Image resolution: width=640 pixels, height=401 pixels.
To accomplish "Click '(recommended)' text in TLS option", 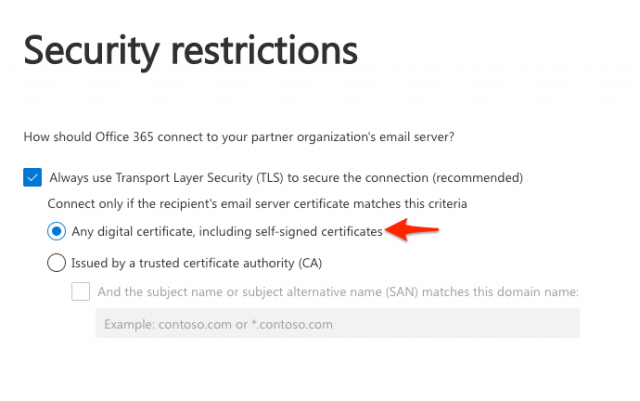I will pos(478,178).
